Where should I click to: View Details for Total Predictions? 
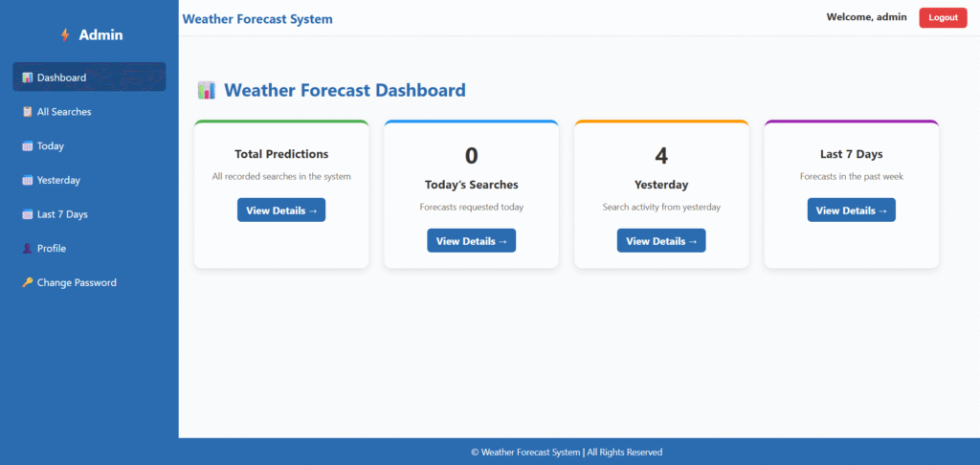click(x=281, y=210)
